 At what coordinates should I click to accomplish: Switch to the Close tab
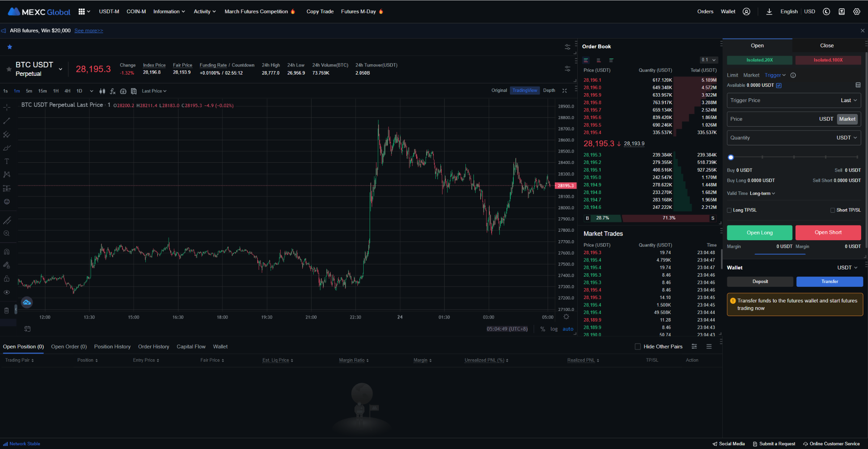(x=826, y=46)
